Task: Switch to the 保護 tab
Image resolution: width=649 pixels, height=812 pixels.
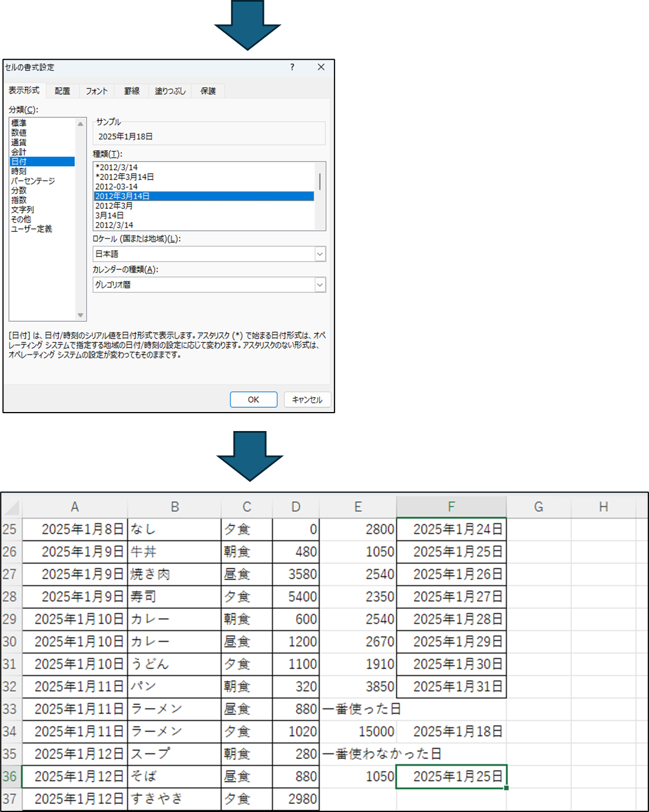Action: point(208,91)
